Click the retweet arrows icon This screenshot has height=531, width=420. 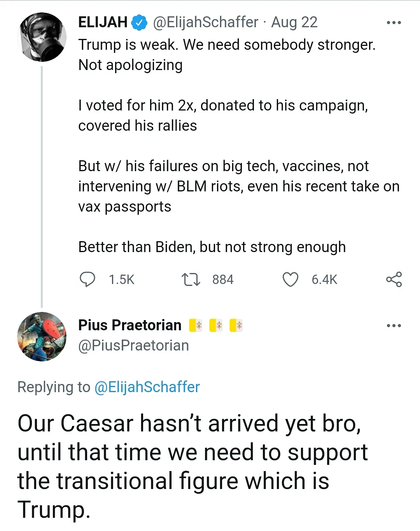[x=191, y=279]
